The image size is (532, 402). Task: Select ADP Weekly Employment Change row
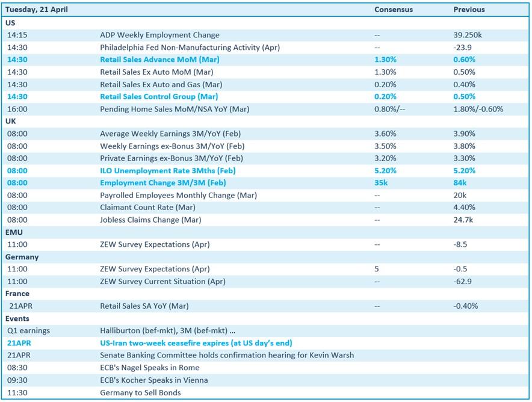159,35
